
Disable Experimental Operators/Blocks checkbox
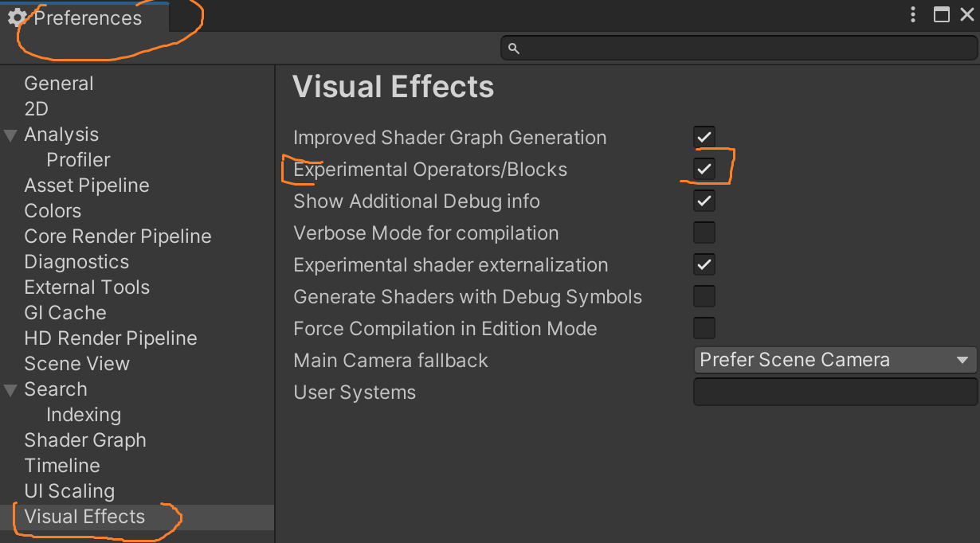tap(704, 169)
